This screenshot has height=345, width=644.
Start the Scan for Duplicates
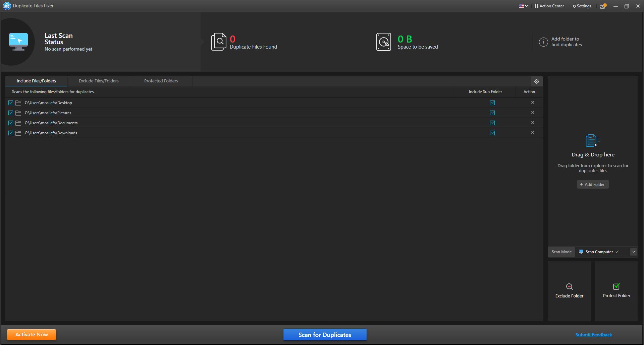[325, 335]
